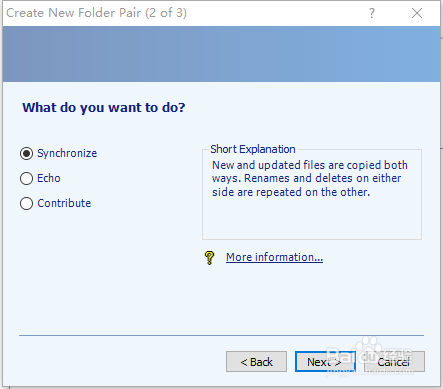Click the horizontal separator line above buttons
The height and width of the screenshot is (389, 443).
tap(221, 335)
